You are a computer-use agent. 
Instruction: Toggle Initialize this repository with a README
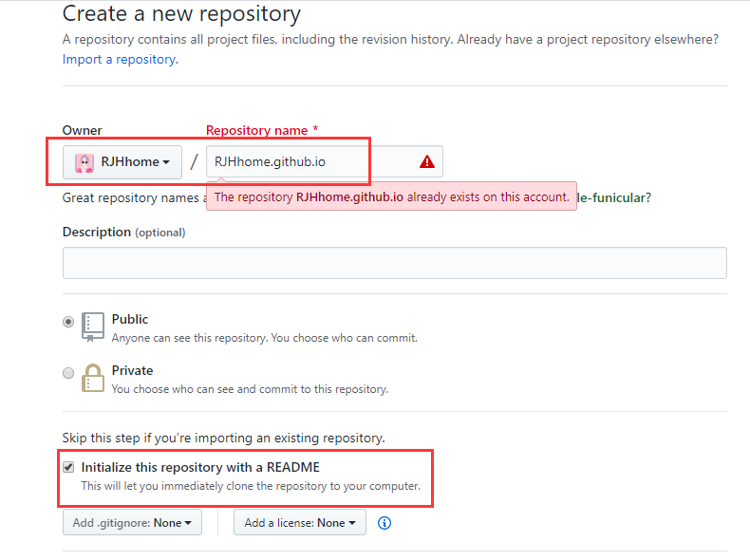coord(68,467)
